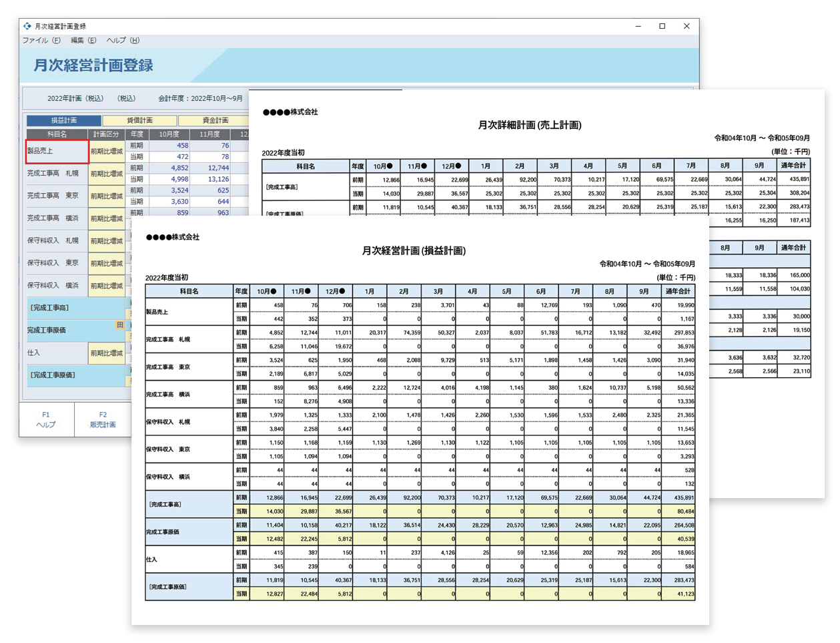This screenshot has width=840, height=643.
Task: Click the F1 ヘルプ function button
Action: 46,419
